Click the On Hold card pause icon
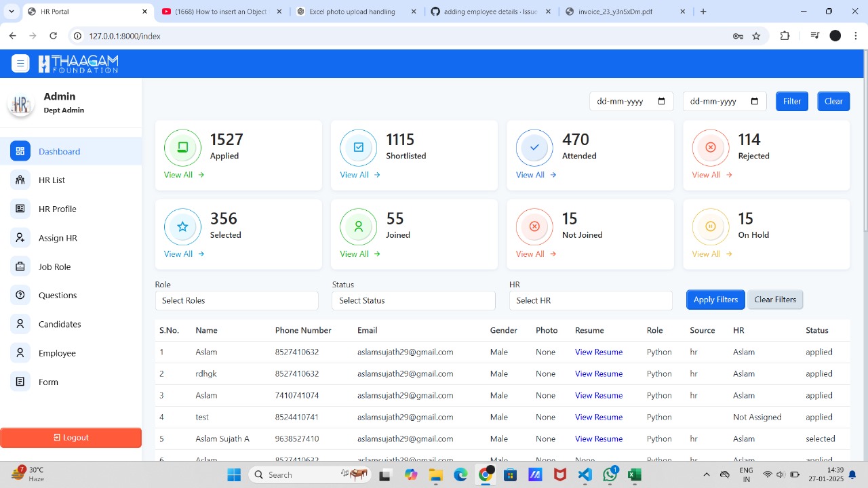 [x=711, y=226]
